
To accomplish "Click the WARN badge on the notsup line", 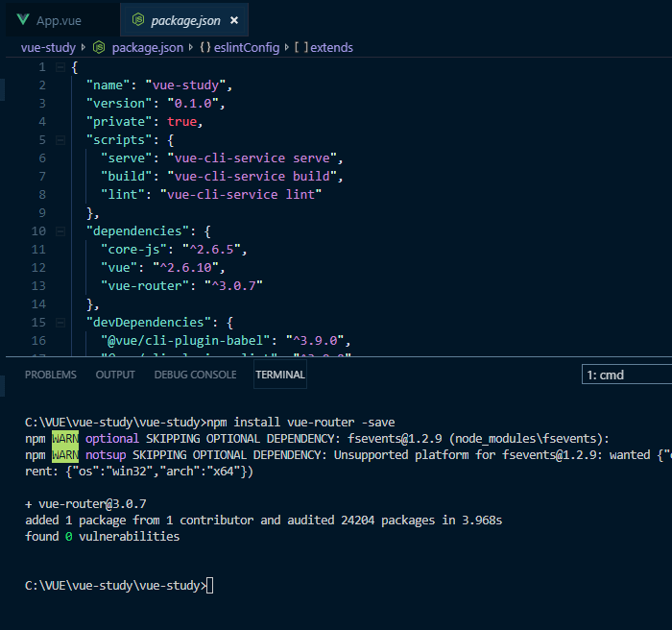I will coord(65,455).
